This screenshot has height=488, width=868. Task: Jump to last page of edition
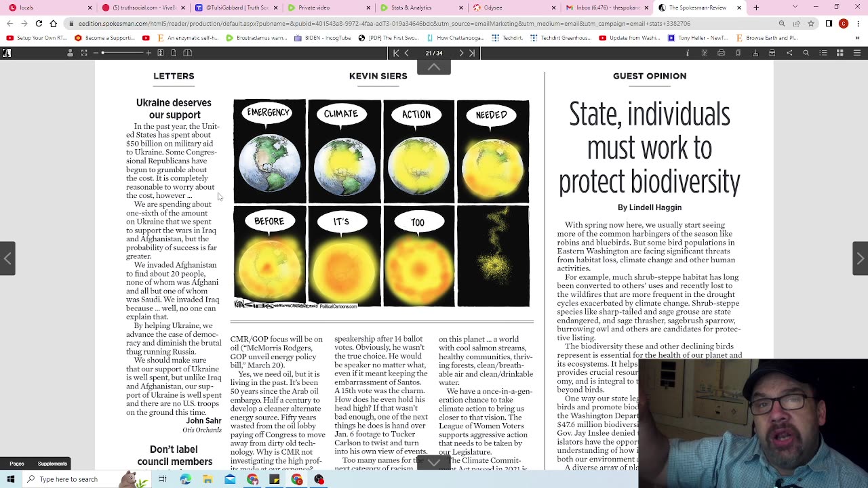click(x=472, y=53)
